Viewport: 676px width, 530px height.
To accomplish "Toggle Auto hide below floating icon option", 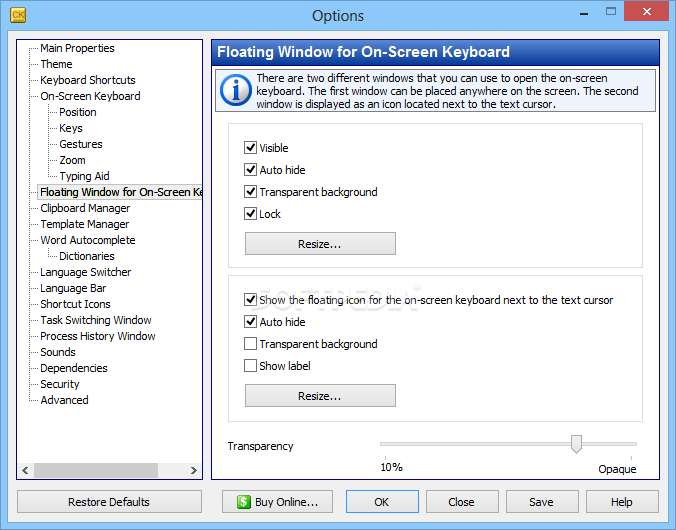I will tap(250, 322).
